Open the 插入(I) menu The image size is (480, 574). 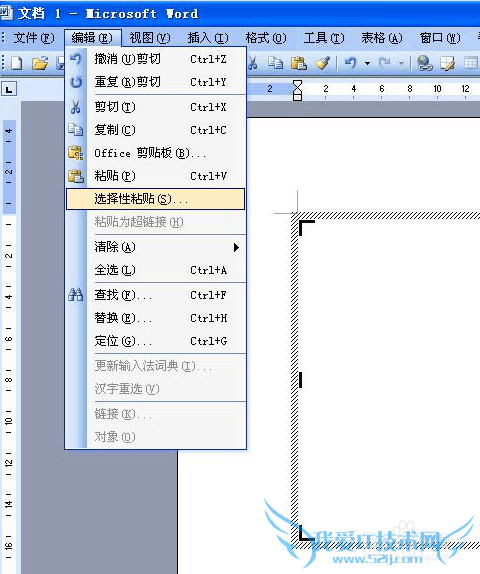(x=208, y=38)
